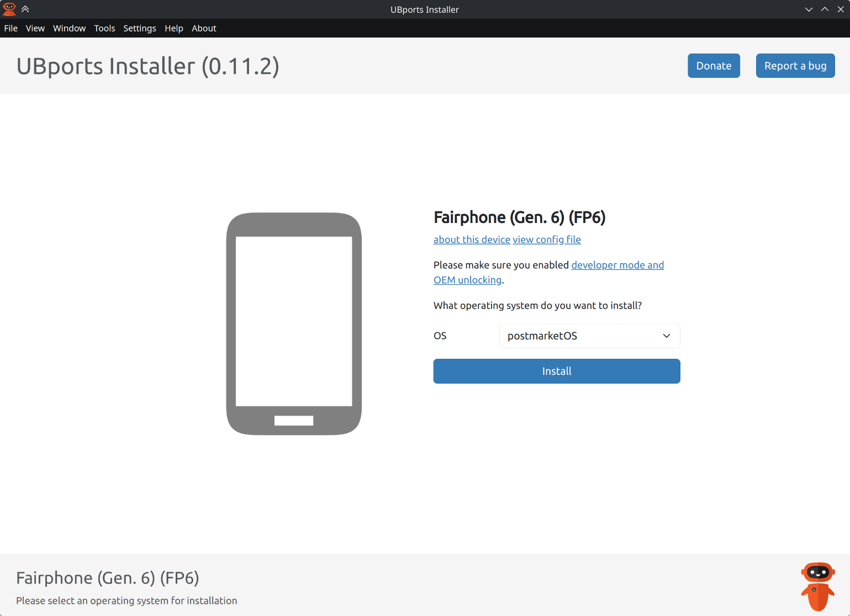Open the Tools menu
This screenshot has height=616, width=850.
click(104, 28)
